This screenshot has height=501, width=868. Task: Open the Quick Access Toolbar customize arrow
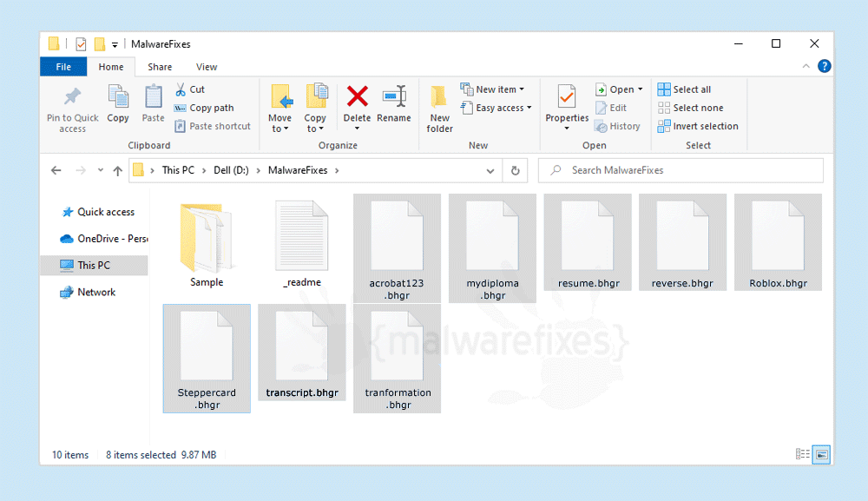(115, 44)
